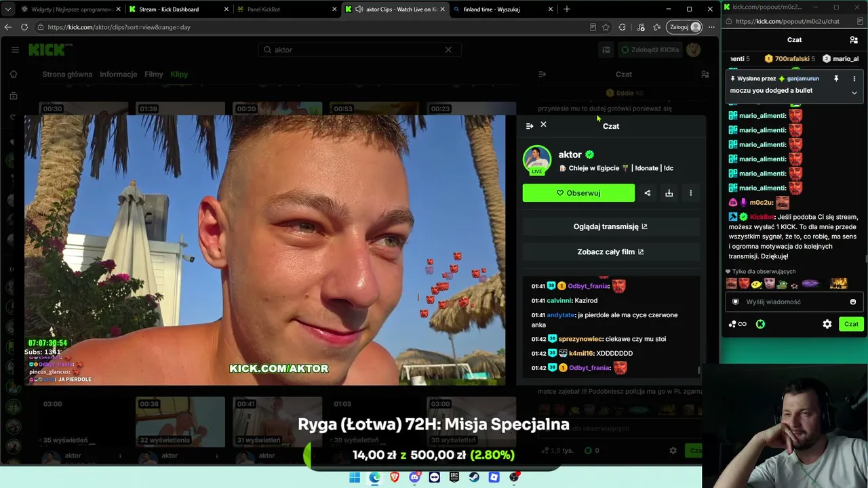Open user list icon in popout chat

click(x=854, y=40)
